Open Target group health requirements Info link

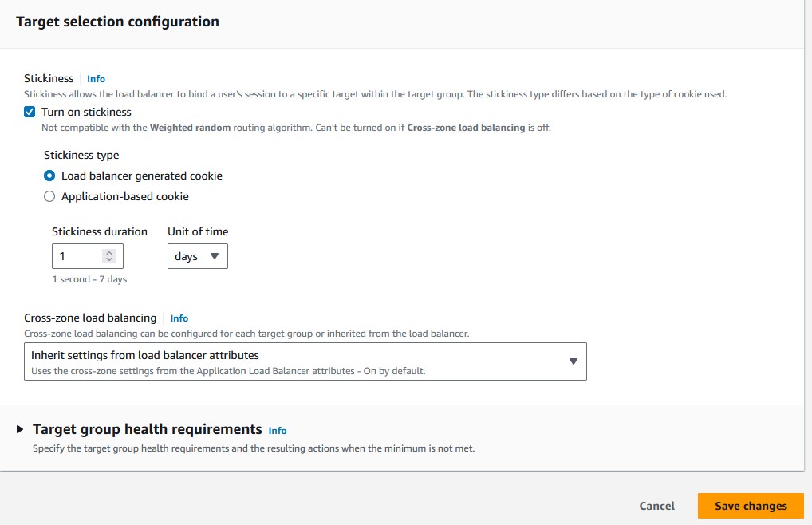click(x=277, y=431)
